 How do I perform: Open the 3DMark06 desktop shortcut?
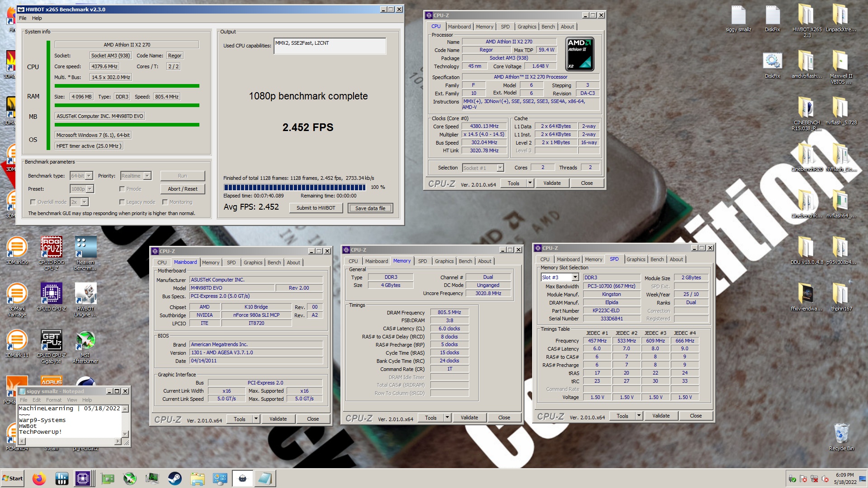[x=17, y=250]
